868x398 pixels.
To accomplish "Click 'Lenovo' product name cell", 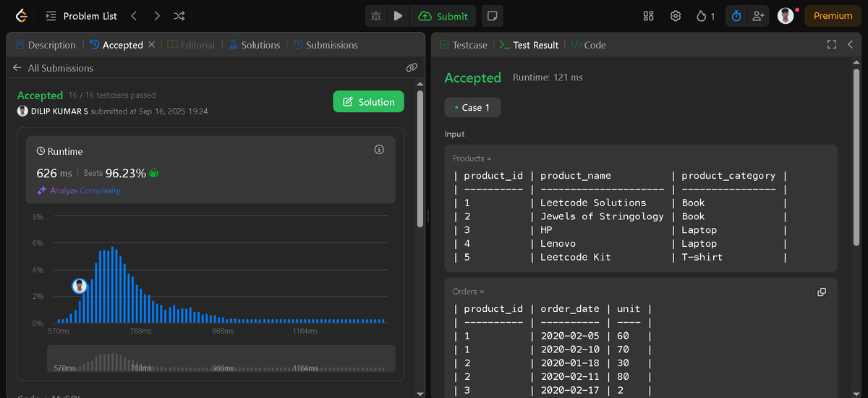I will 558,244.
